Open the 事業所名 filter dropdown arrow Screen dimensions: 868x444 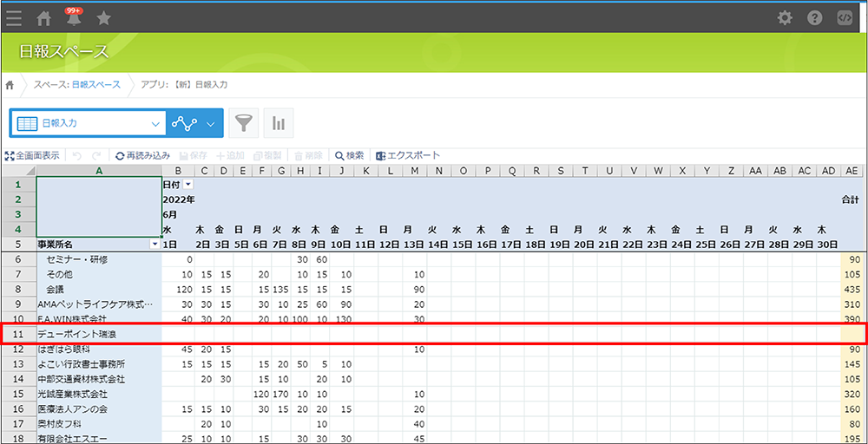155,244
